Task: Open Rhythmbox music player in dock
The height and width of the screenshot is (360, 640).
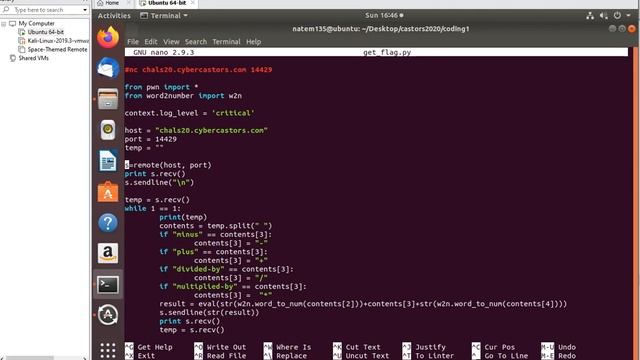Action: (x=108, y=130)
